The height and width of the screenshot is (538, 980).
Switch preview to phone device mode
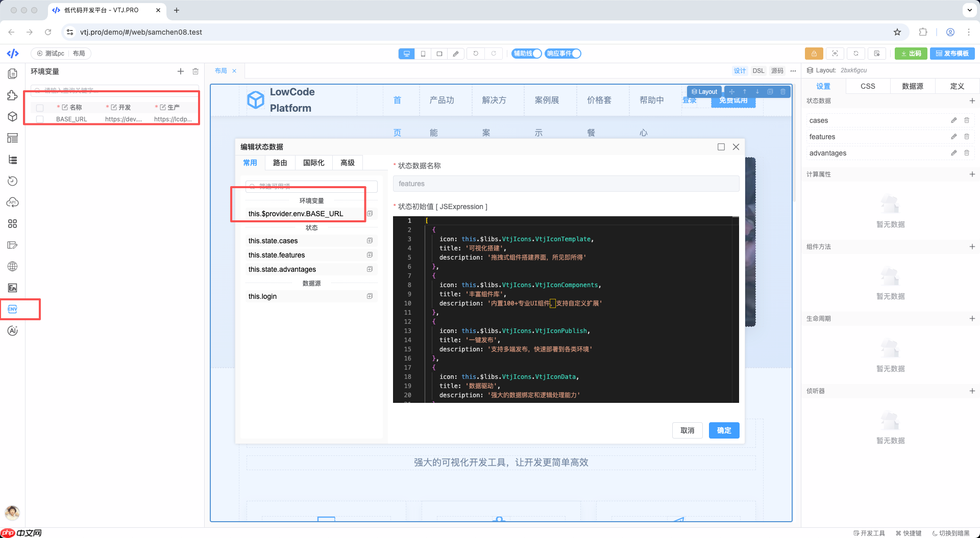(423, 54)
